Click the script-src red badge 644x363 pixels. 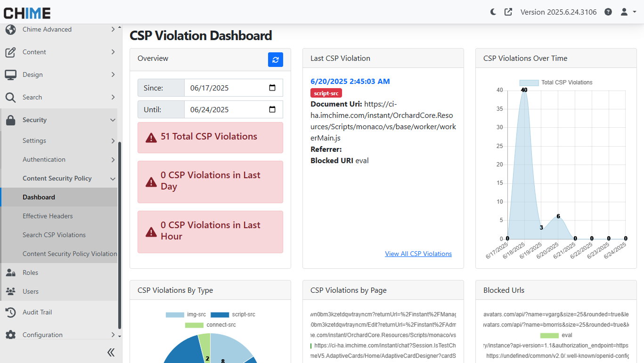(x=326, y=93)
